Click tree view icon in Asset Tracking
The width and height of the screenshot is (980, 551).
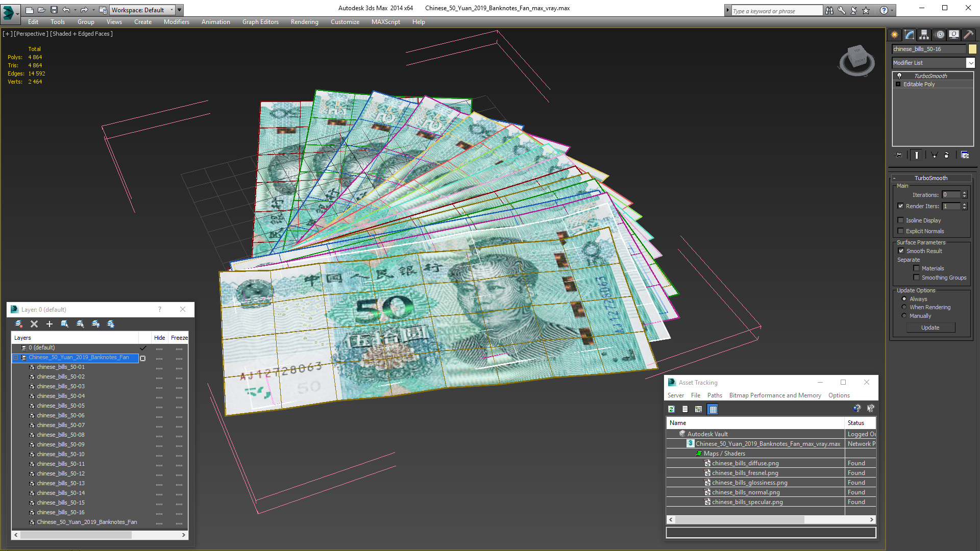pos(699,409)
